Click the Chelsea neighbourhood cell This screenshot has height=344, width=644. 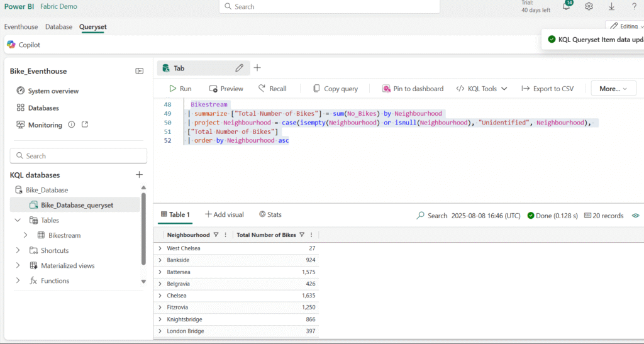click(x=177, y=296)
